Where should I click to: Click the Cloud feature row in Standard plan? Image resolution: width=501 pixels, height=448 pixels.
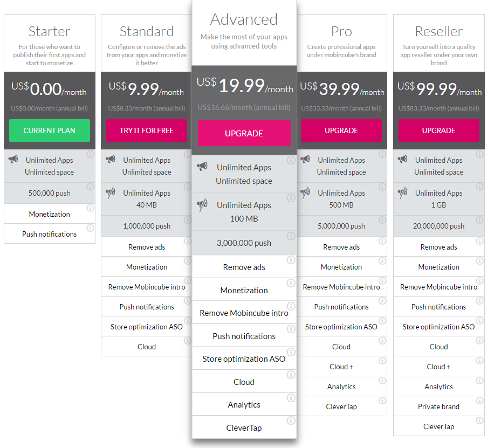tap(146, 347)
